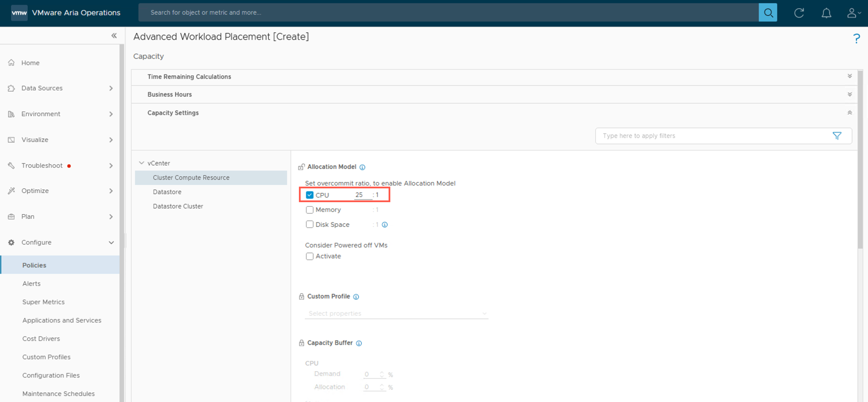The height and width of the screenshot is (402, 868).
Task: Enable the Memory overcommit checkbox
Action: (x=309, y=210)
